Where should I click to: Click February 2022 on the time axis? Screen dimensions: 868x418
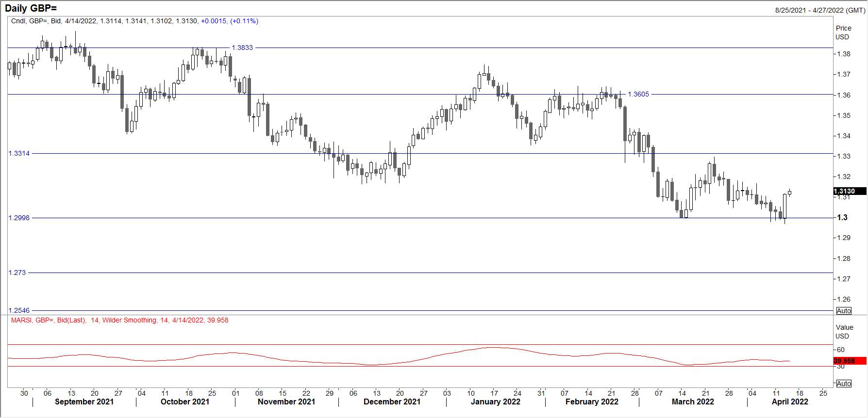point(592,402)
